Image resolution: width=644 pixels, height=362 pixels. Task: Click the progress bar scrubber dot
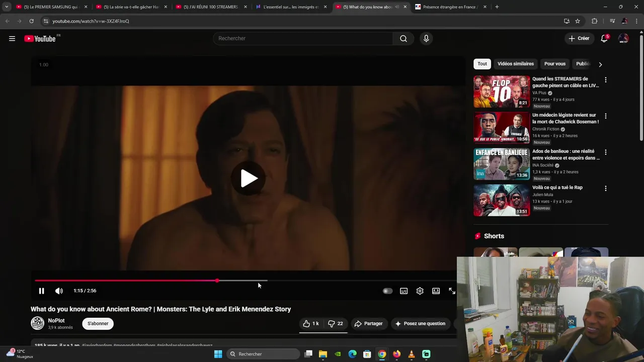click(217, 281)
